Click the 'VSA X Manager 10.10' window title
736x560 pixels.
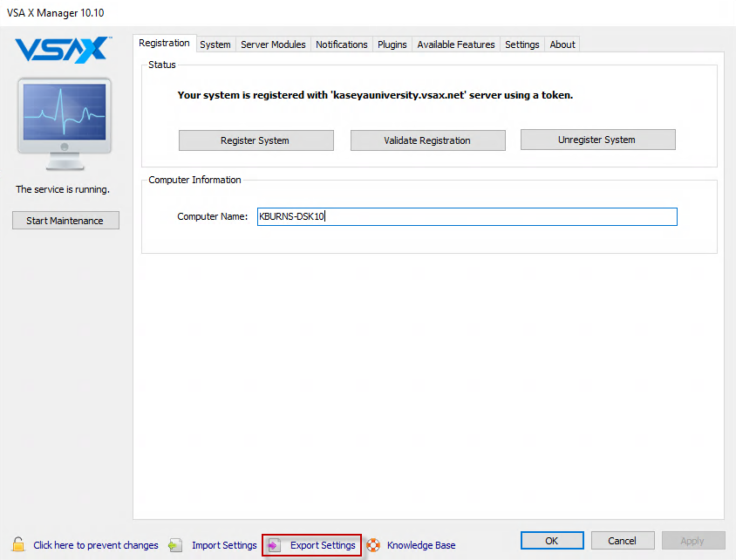pos(56,13)
